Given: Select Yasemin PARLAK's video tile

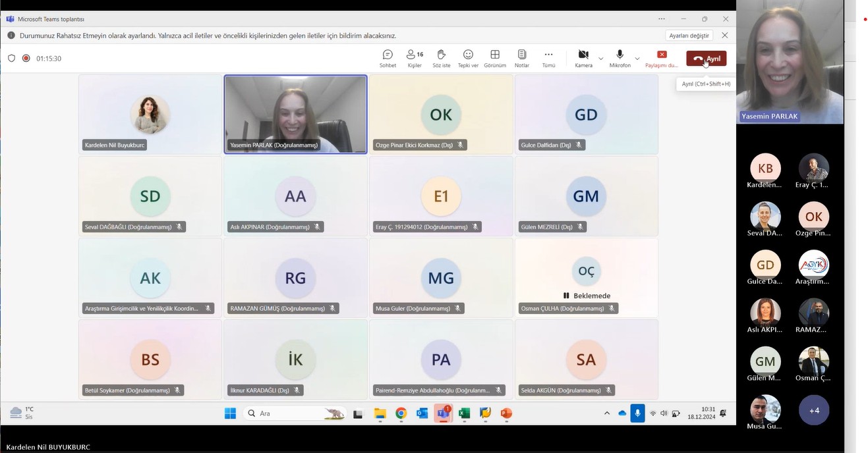Looking at the screenshot, I should pos(295,113).
